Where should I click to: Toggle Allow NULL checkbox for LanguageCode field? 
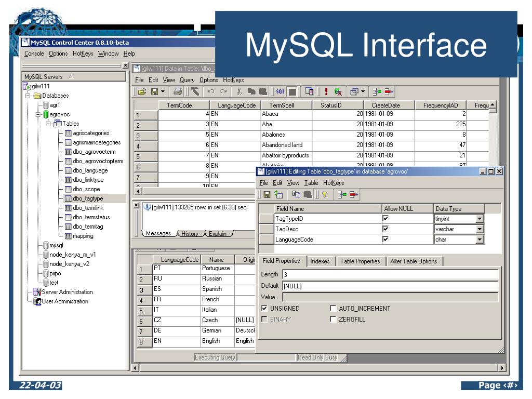tap(385, 239)
